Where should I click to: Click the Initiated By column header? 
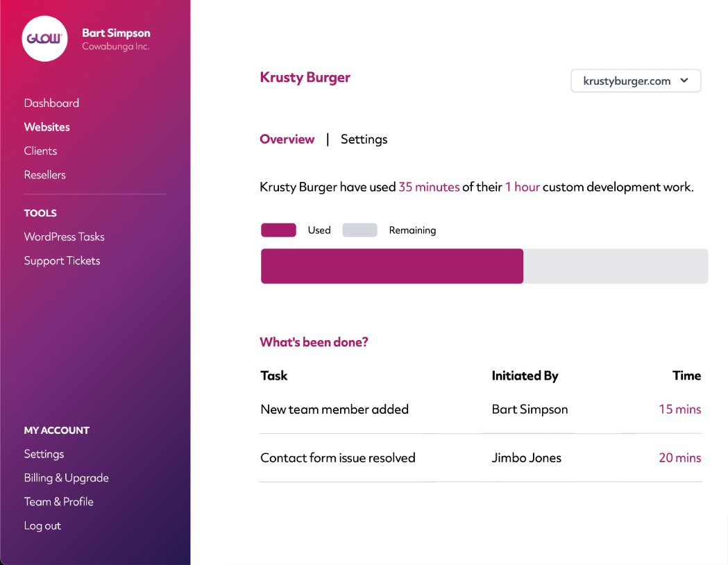525,376
